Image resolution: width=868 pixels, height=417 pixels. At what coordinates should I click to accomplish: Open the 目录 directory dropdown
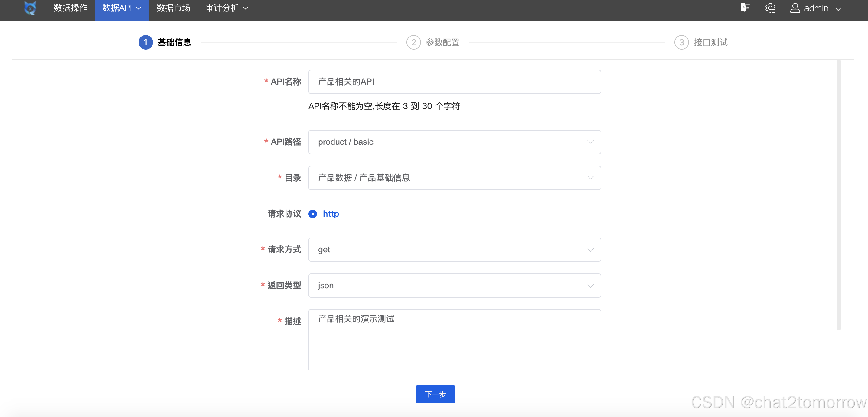click(454, 178)
